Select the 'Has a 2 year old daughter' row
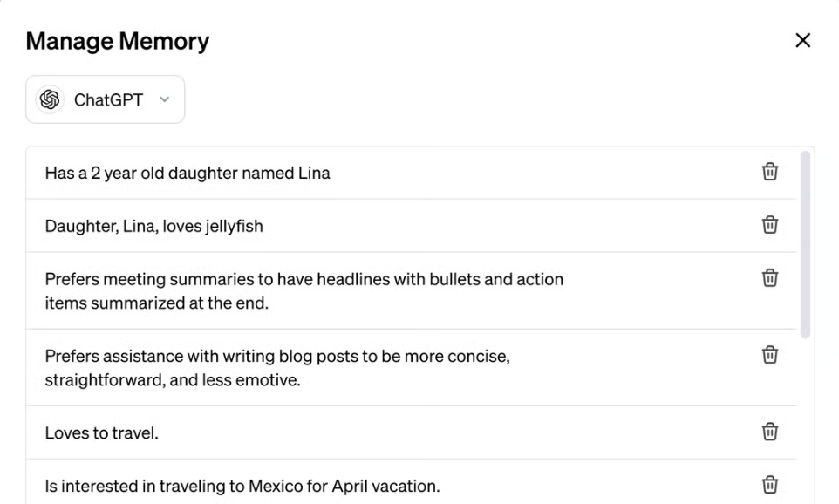 point(411,173)
